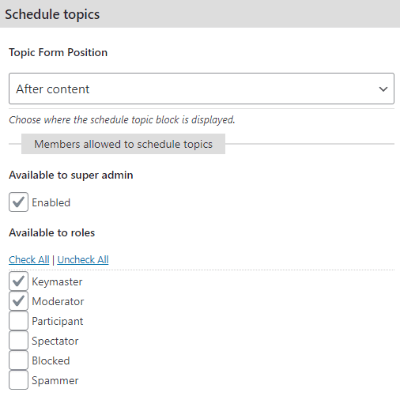Uncheck the Enabled checkbox for super admin
The width and height of the screenshot is (400, 400).
point(18,202)
